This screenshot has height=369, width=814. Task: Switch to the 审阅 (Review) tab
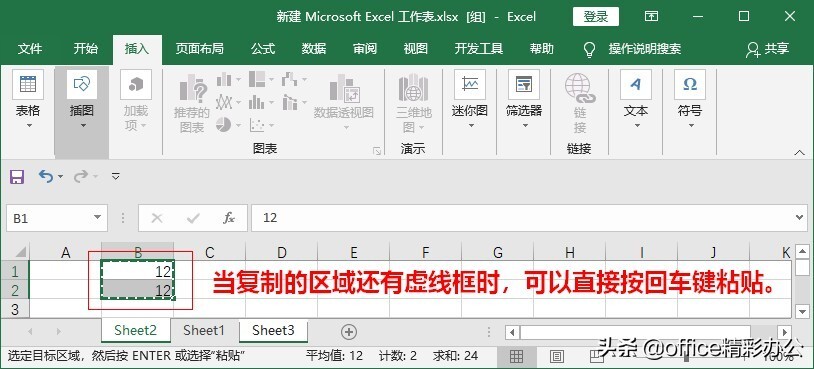point(364,49)
